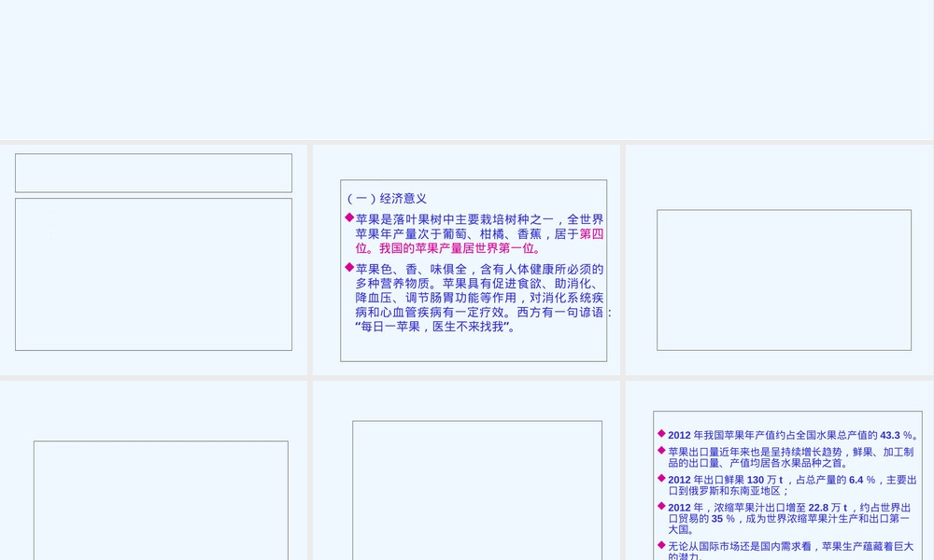The width and height of the screenshot is (934, 560).
Task: Click the bullet starting 苹果是落叶果树中主要栽培树种之一
Action: pyautogui.click(x=474, y=234)
